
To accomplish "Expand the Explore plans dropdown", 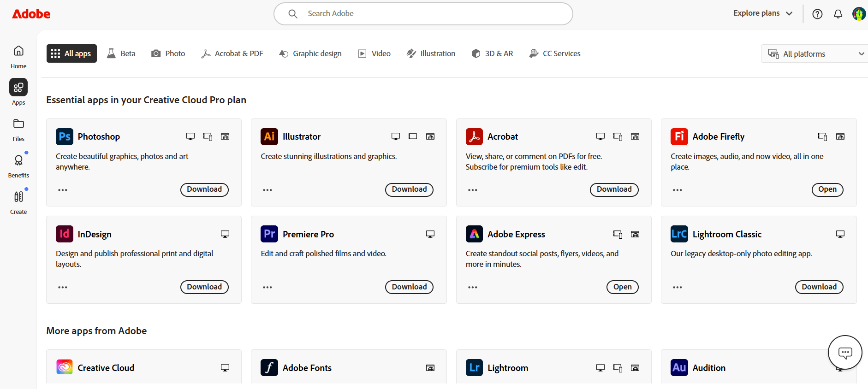I will [763, 13].
